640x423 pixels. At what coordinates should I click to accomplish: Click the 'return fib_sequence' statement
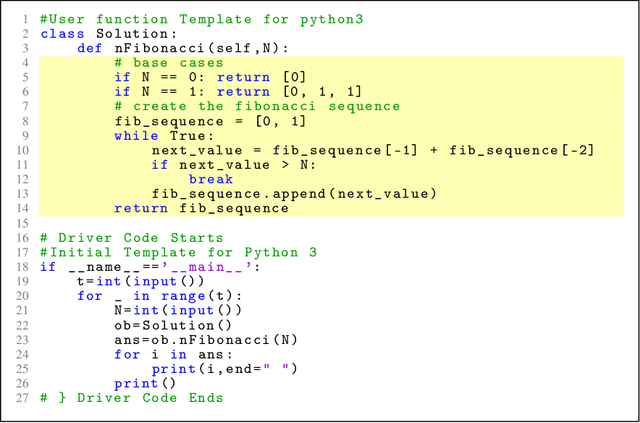pos(201,208)
